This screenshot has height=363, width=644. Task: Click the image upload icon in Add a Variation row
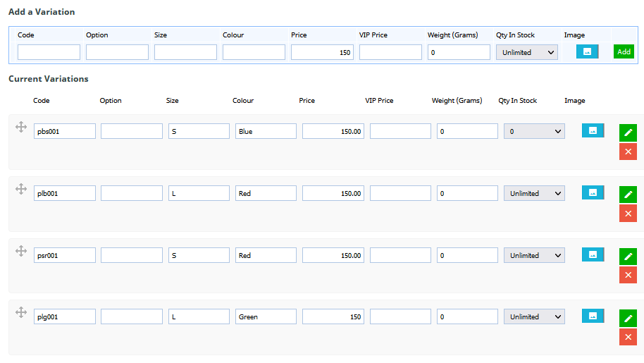coord(587,51)
